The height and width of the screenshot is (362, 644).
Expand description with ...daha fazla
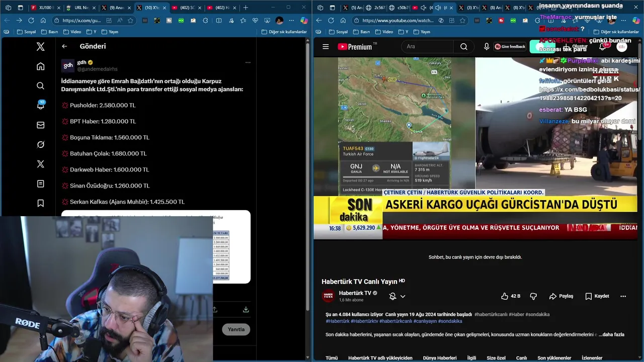(x=611, y=334)
